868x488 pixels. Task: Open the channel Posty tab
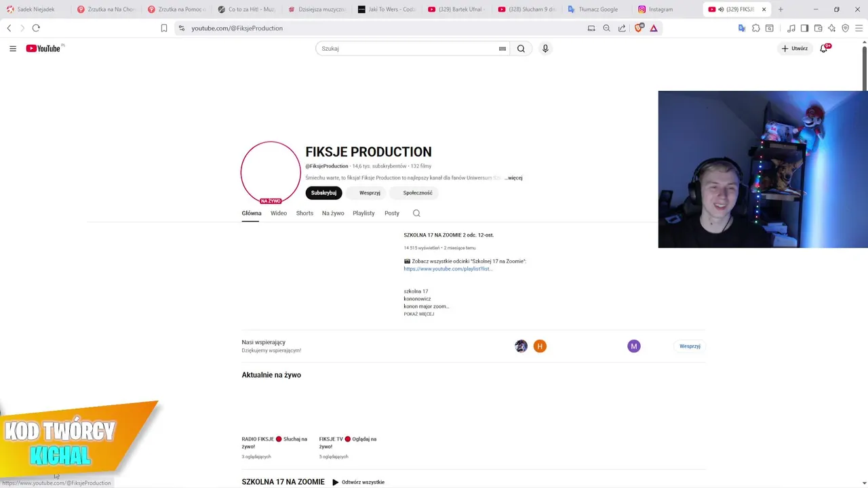pos(392,213)
